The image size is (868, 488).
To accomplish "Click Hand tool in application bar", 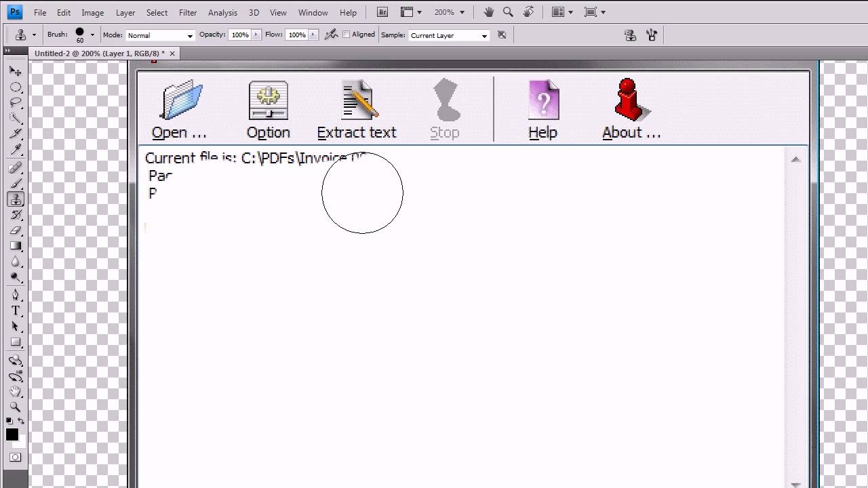I will [489, 12].
